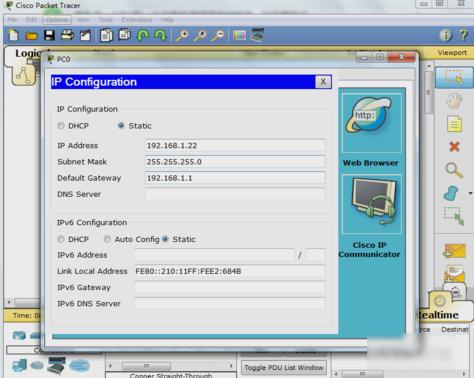This screenshot has width=474, height=378.
Task: Select the End Devices category icon
Action: (x=19, y=365)
